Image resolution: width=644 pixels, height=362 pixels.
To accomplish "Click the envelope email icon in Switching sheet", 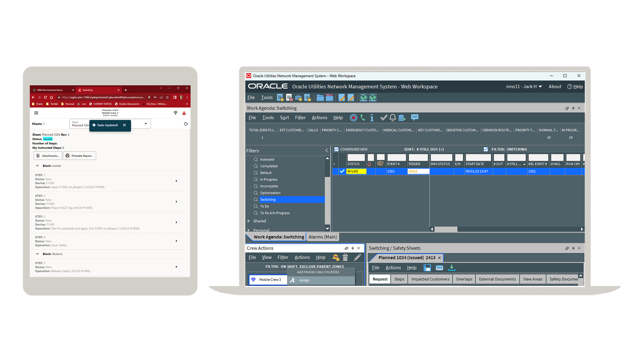I will [439, 268].
